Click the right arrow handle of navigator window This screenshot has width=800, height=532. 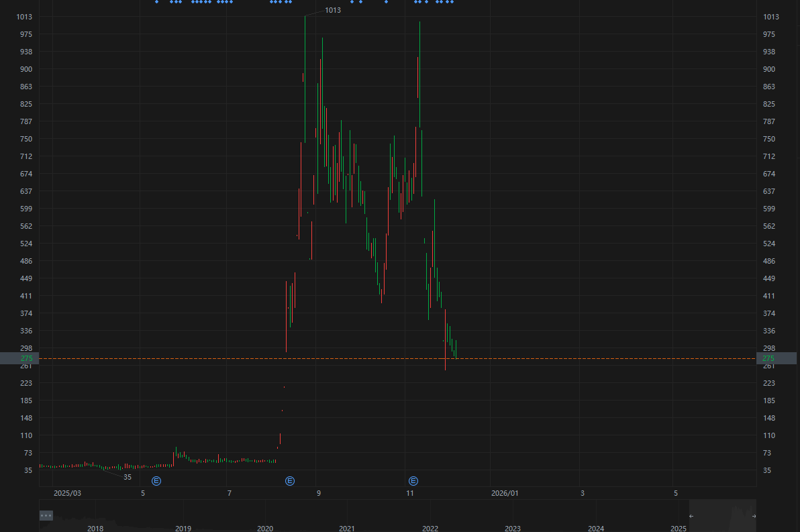pos(754,516)
